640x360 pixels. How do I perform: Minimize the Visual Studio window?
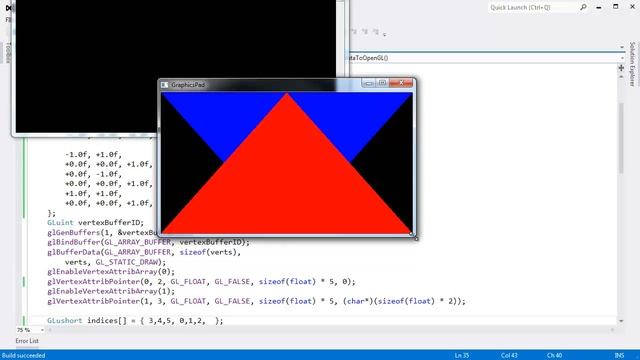pos(599,7)
